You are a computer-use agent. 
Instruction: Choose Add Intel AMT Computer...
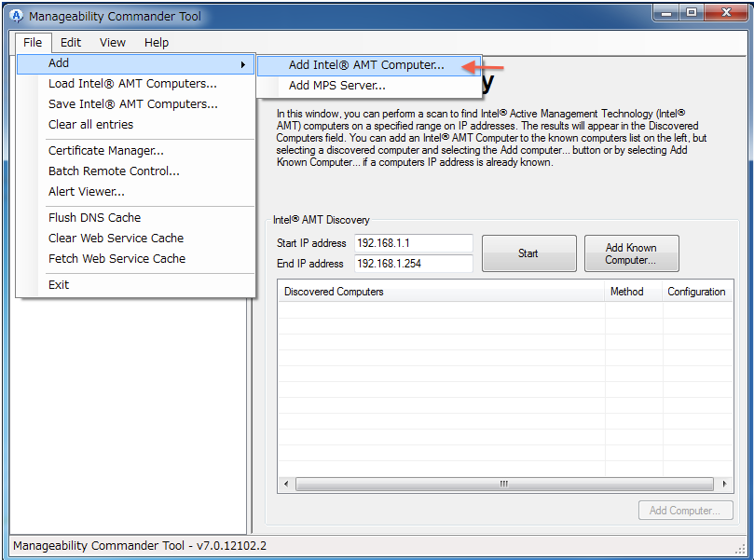click(x=369, y=65)
